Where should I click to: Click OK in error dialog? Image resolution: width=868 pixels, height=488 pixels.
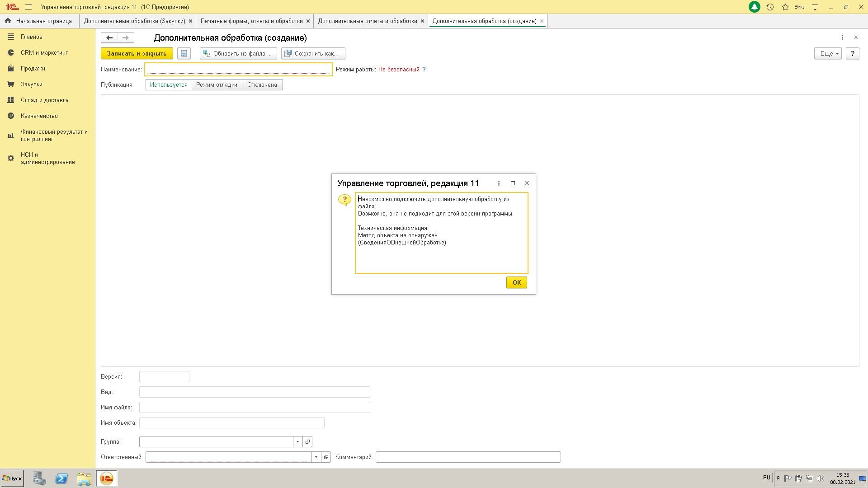point(516,282)
